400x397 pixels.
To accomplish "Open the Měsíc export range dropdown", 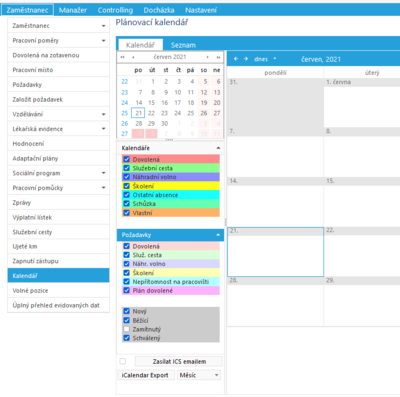I will 199,375.
